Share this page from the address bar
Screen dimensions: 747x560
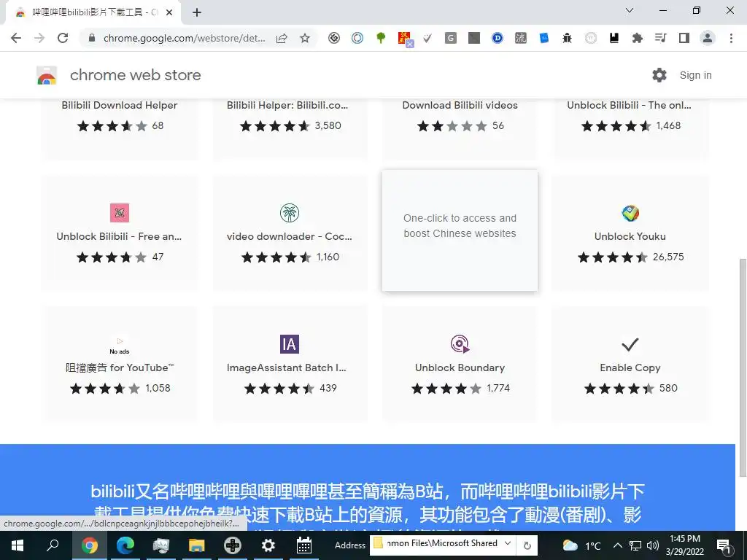tap(282, 38)
